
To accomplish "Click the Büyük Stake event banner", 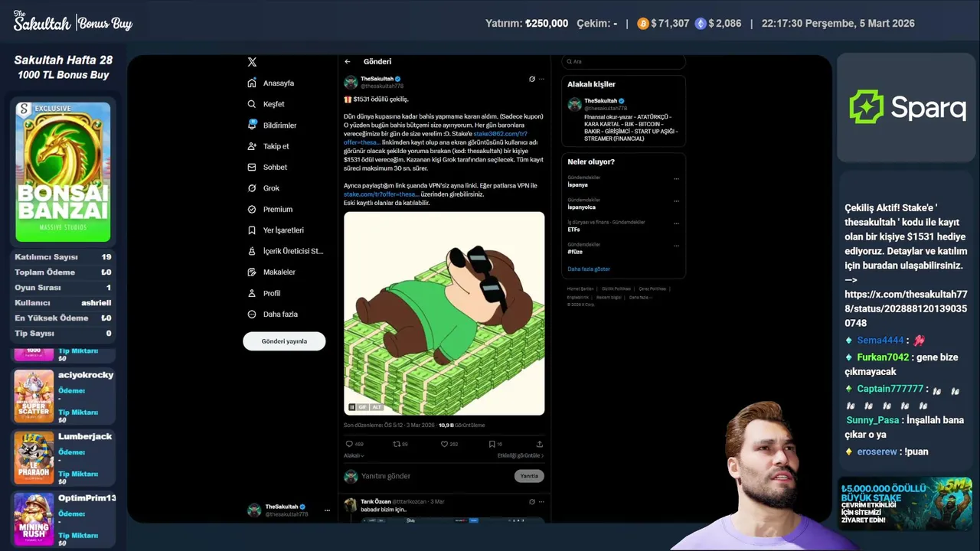I will (906, 504).
